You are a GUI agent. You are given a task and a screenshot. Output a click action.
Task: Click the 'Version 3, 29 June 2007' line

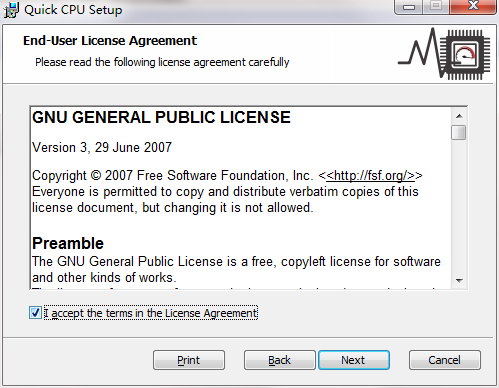click(x=102, y=147)
